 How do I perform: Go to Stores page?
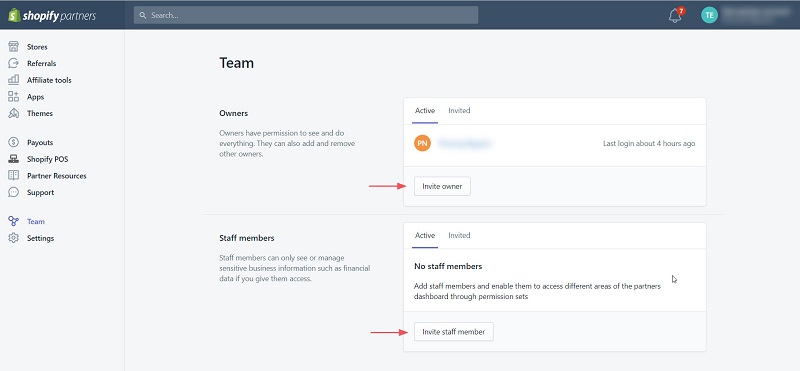[37, 47]
